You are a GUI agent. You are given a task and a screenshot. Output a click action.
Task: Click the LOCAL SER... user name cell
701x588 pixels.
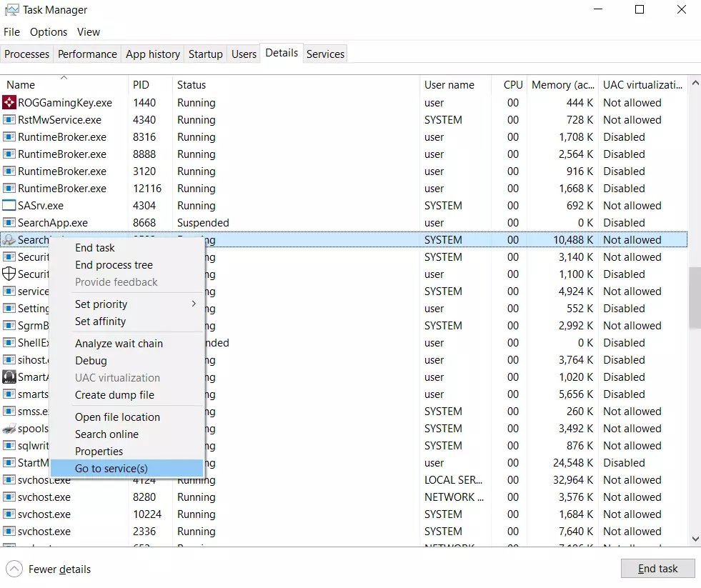[x=453, y=480]
